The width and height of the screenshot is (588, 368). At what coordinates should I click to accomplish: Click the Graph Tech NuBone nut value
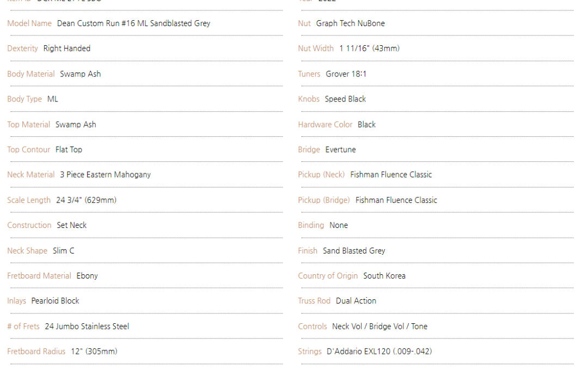pos(350,23)
